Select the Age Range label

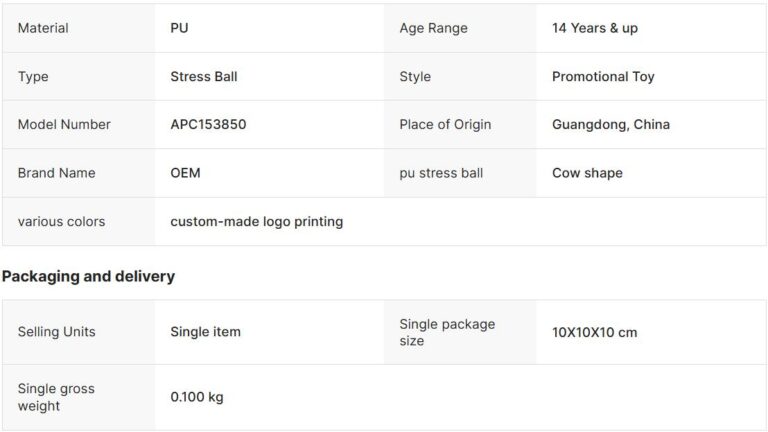433,28
